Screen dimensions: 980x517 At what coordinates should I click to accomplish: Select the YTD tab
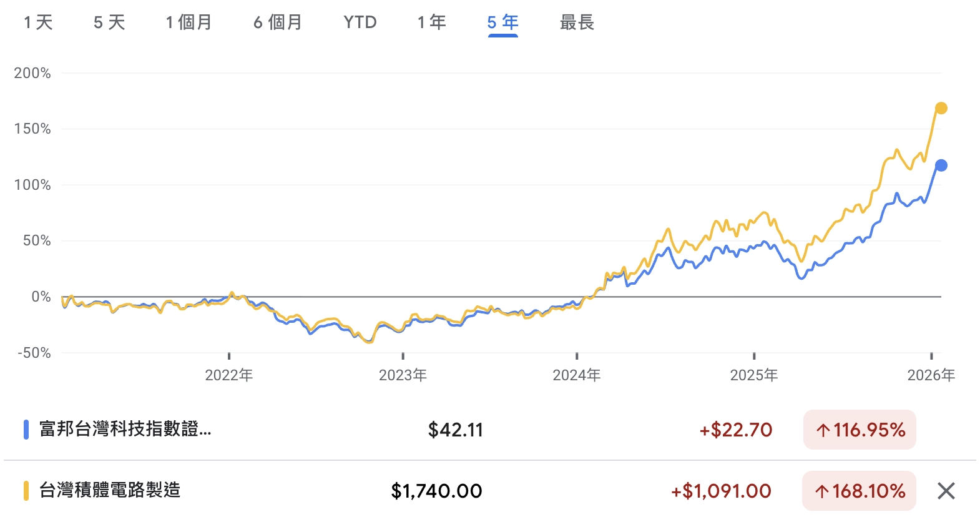click(x=360, y=22)
